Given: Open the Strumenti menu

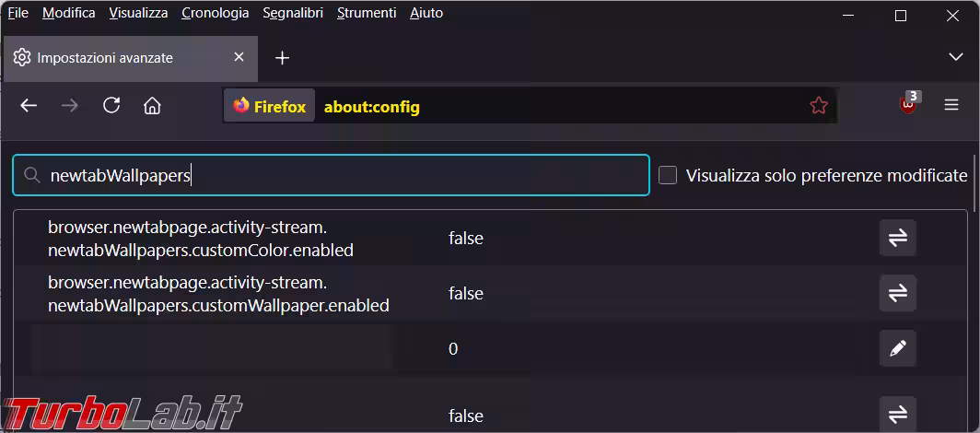Looking at the screenshot, I should click(x=367, y=13).
